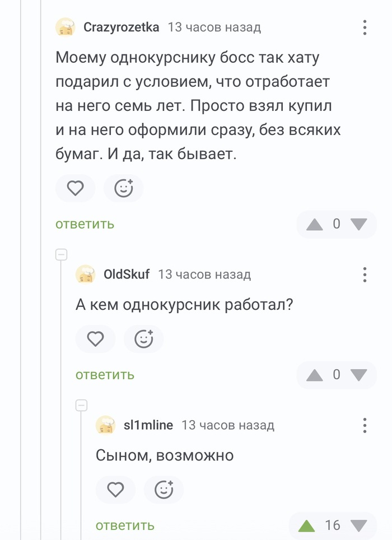Viewport: 392px width, 540px height.
Task: Add emoji reaction to OldSkuf's comment
Action: [144, 339]
